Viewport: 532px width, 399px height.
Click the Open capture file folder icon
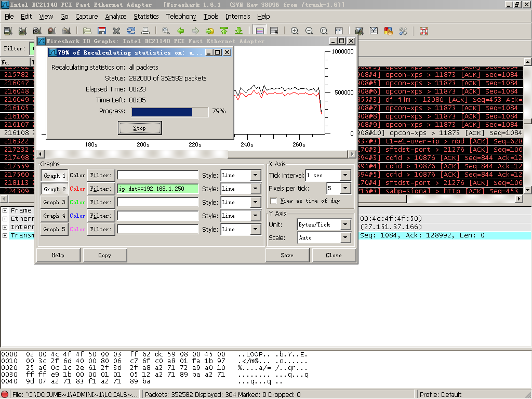click(x=87, y=31)
